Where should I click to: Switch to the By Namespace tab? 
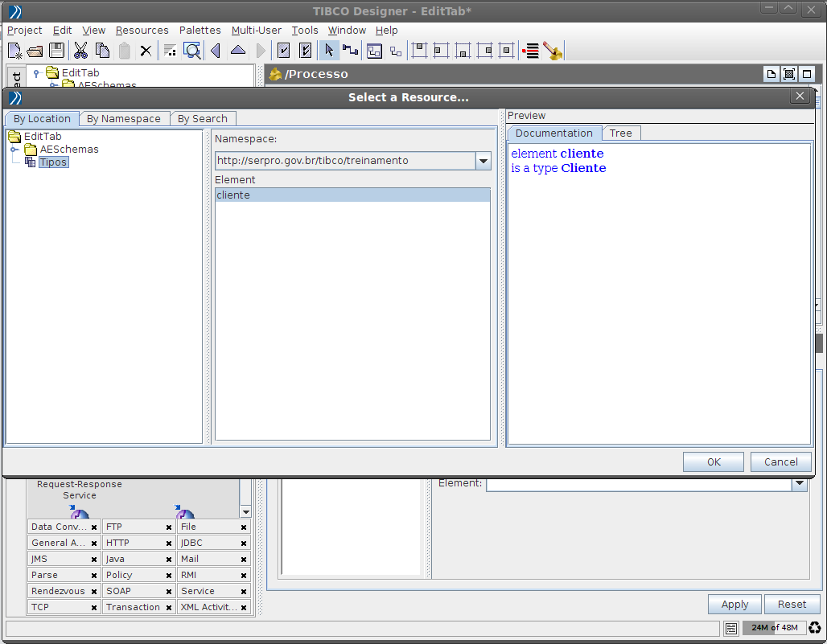coord(124,119)
